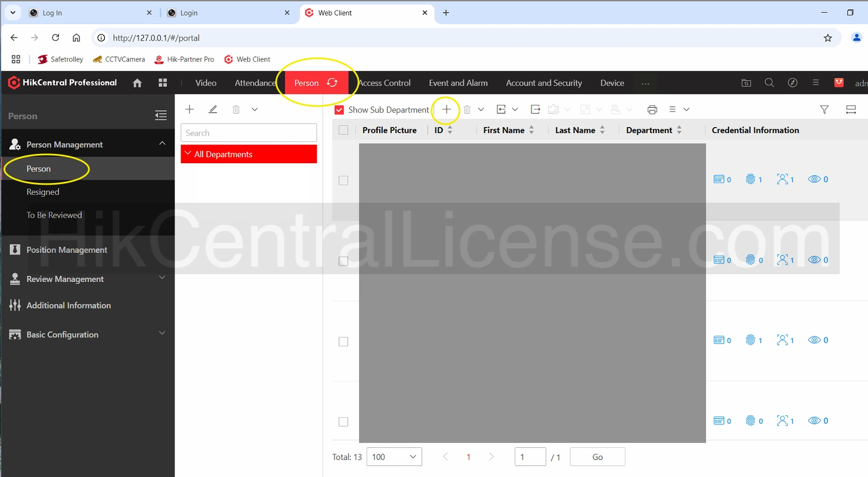Open the page size 100 dropdown

coord(394,457)
